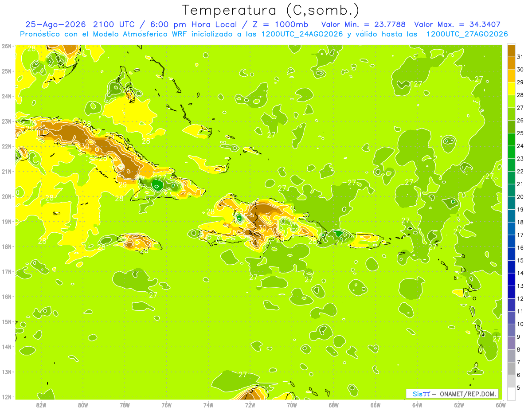Click legend value 14
This screenshot has width=532, height=411.
click(x=520, y=273)
